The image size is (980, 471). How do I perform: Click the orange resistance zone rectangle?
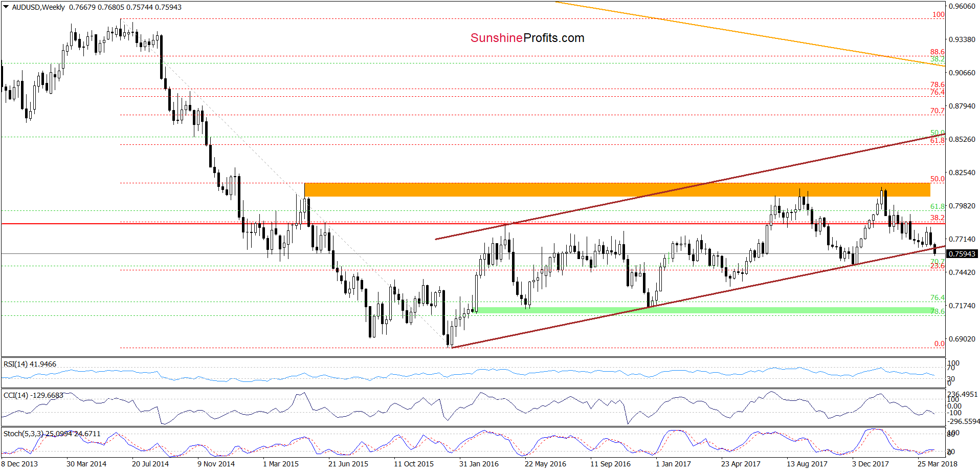click(x=617, y=190)
